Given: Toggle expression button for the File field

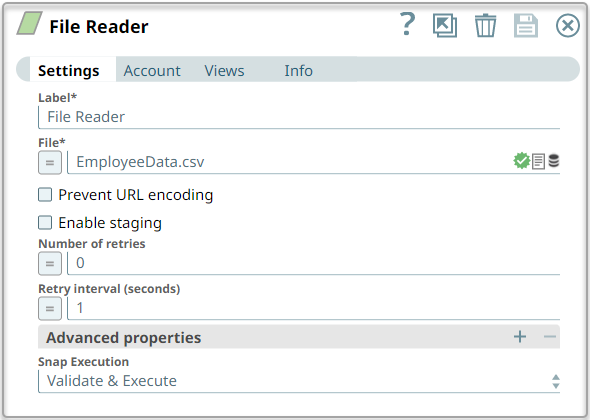Looking at the screenshot, I should click(x=50, y=163).
